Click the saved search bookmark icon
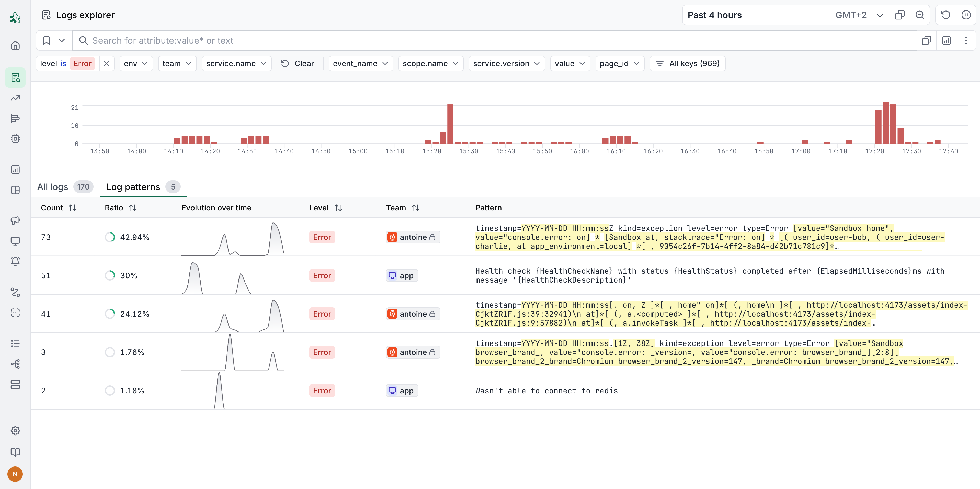Viewport: 980px width, 489px height. tap(47, 40)
